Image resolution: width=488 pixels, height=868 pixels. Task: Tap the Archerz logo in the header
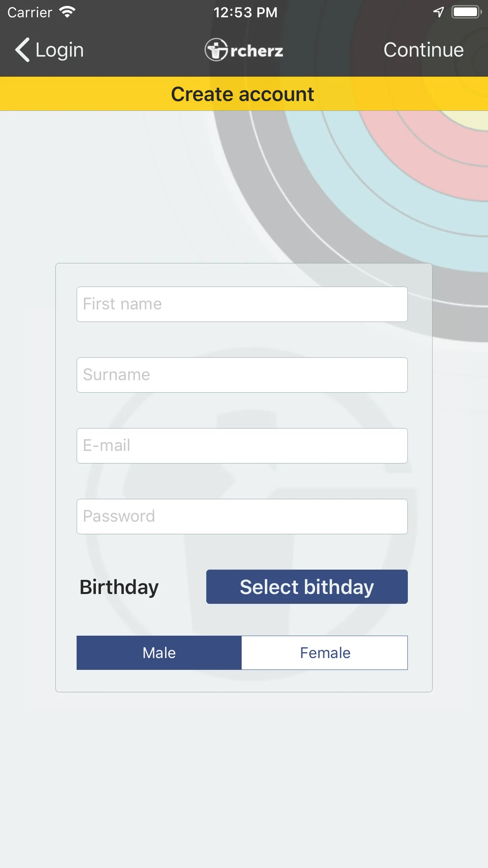click(244, 50)
